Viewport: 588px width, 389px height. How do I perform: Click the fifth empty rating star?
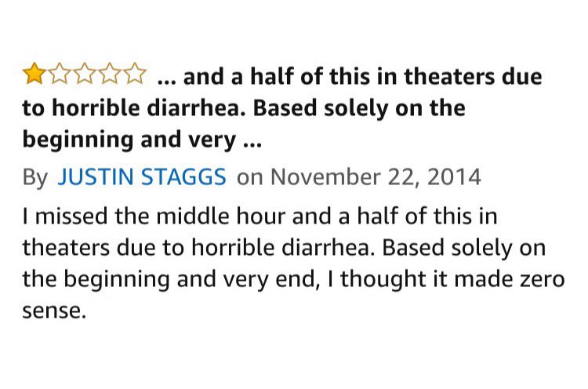pyautogui.click(x=134, y=73)
